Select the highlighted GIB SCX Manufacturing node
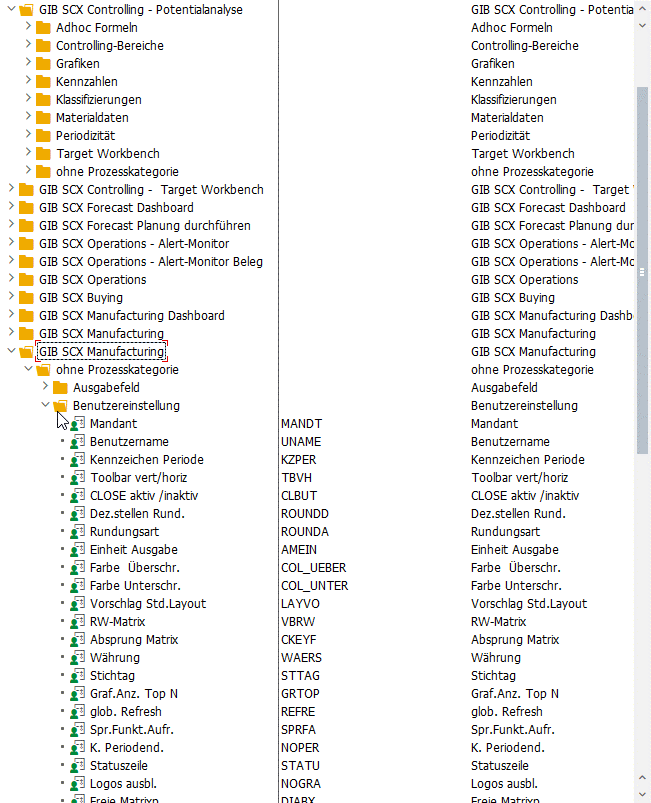Viewport: 651px width, 803px height. 101,352
